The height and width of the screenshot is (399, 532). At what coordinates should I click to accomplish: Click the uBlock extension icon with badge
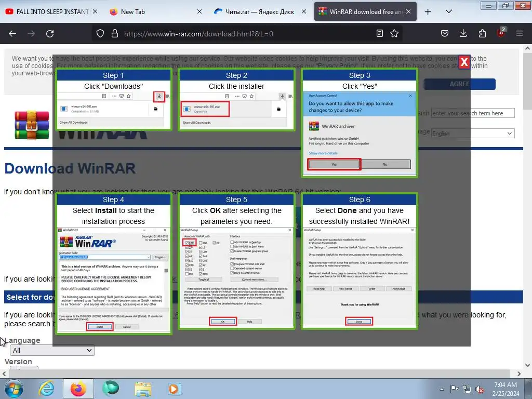(501, 33)
